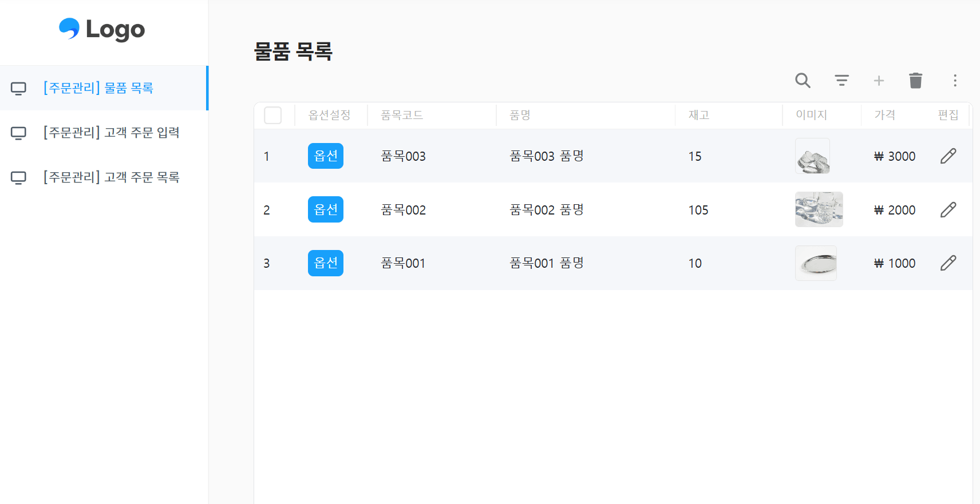
Task: Open the 품목003 product image thumbnail
Action: pos(812,156)
